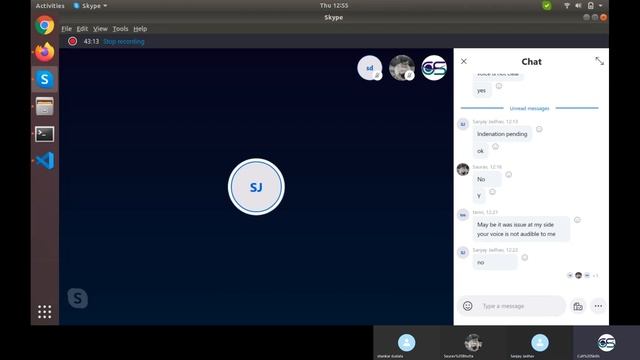Select the CS logo participant avatar in the call header
The height and width of the screenshot is (360, 640).
[x=434, y=68]
